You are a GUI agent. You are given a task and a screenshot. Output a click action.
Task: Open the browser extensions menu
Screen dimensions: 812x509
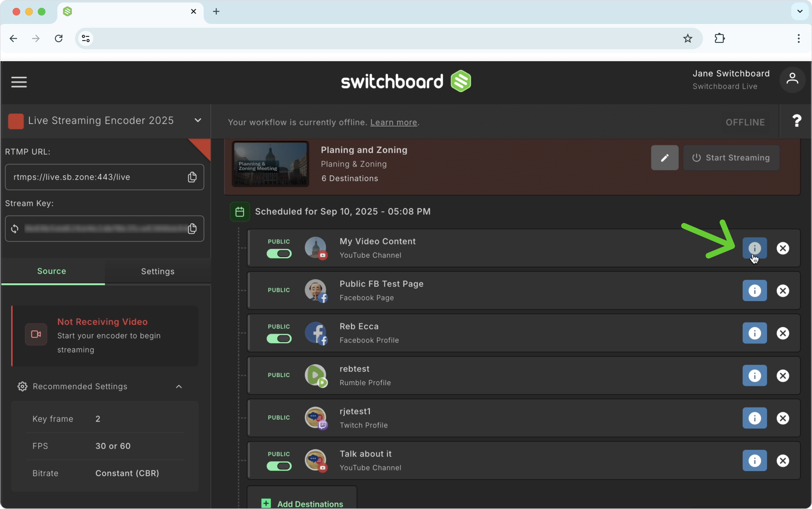coord(720,38)
